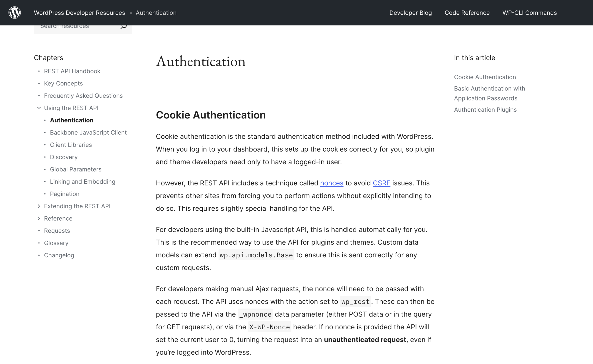Open the Client Libraries page
Viewport: 593px width, 364px height.
coord(71,145)
